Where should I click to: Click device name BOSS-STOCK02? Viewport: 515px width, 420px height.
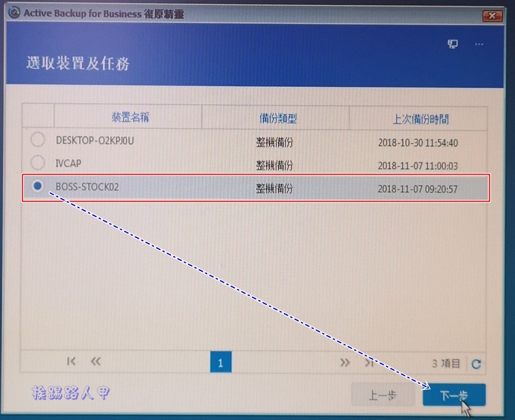pos(87,187)
